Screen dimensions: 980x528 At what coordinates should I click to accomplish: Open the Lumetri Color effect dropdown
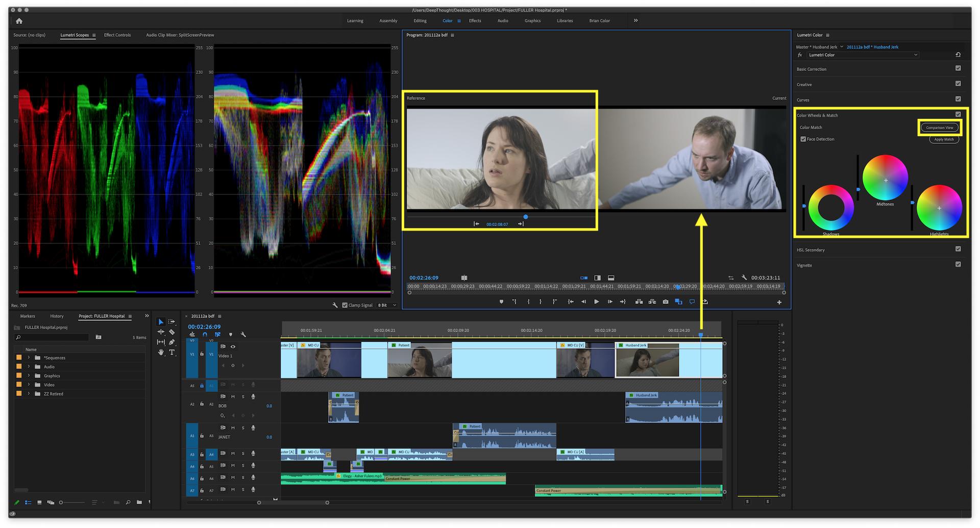click(x=862, y=55)
